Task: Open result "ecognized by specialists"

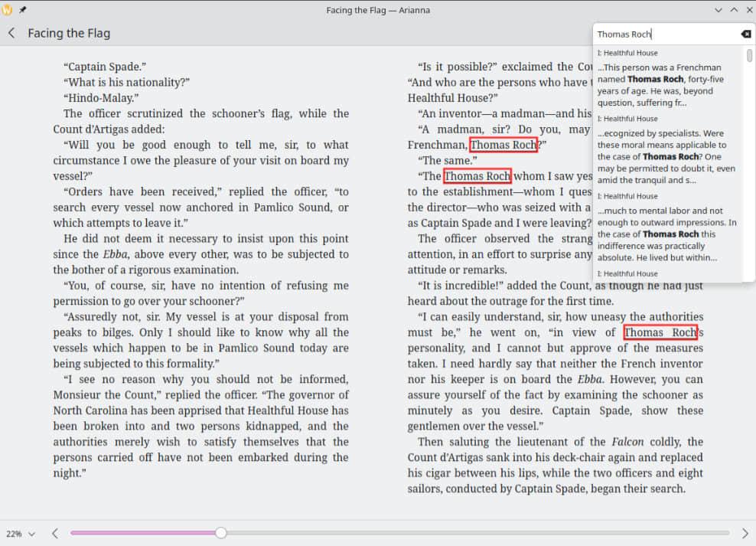Action: 666,156
